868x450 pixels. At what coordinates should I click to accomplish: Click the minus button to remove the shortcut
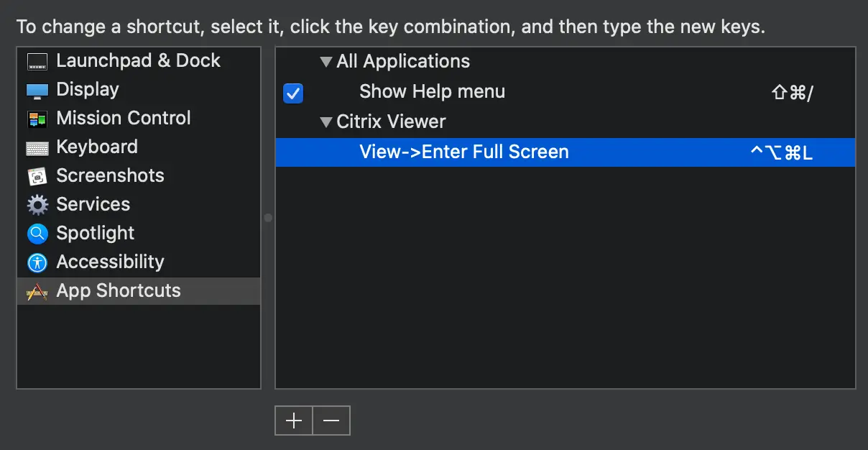tap(331, 421)
